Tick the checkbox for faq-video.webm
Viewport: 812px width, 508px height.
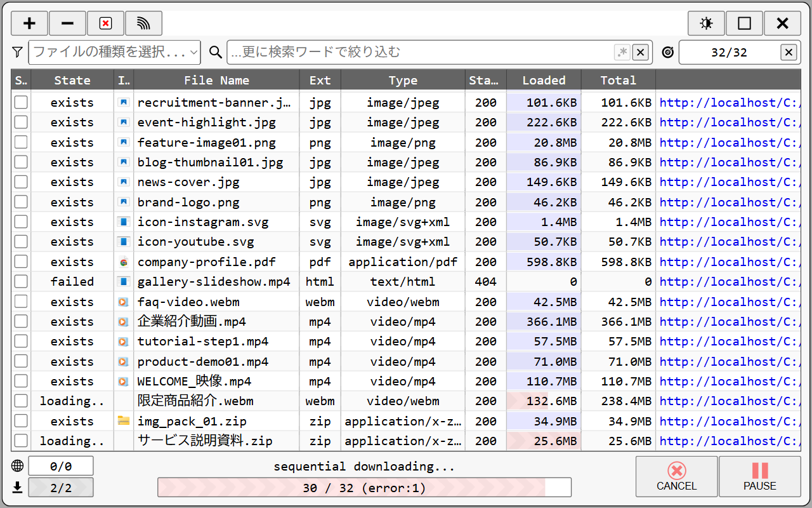(22, 302)
